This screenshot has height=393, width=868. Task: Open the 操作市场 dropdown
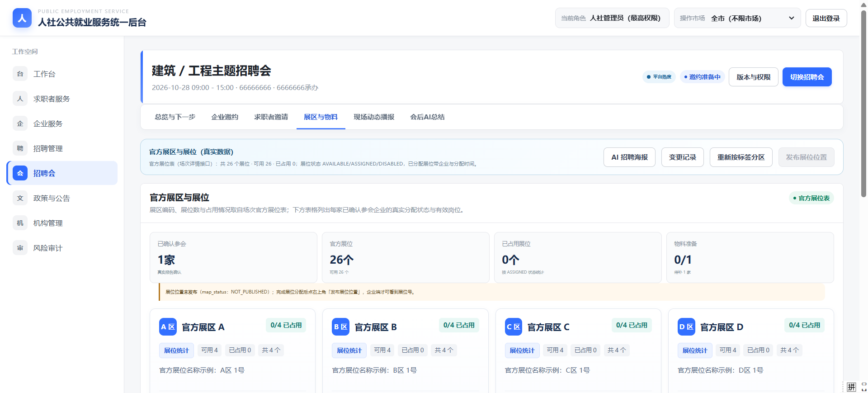click(737, 18)
